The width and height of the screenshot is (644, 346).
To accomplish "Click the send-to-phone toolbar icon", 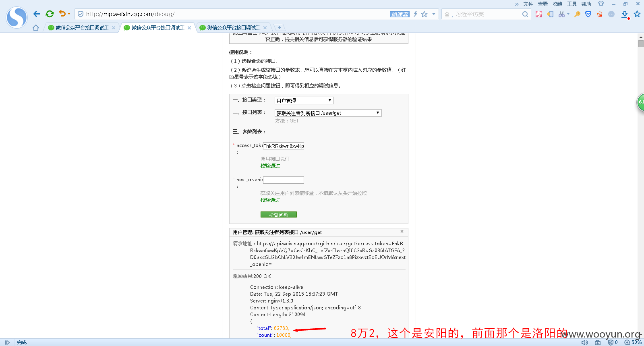I will (550, 14).
